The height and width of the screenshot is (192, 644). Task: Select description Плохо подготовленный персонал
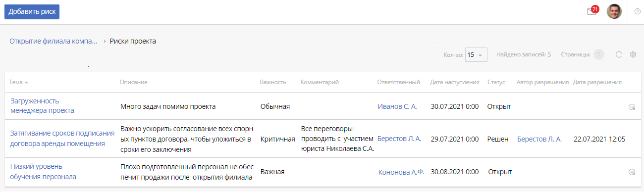187,172
